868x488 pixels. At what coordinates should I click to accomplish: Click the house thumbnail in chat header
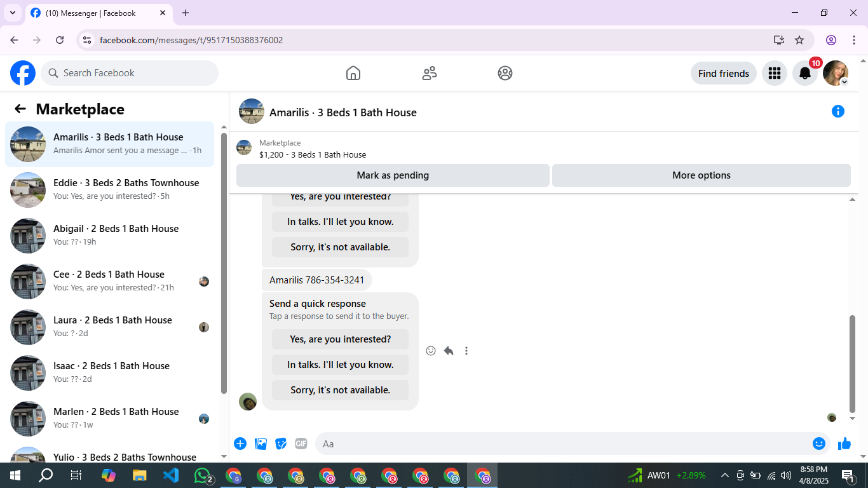point(252,111)
